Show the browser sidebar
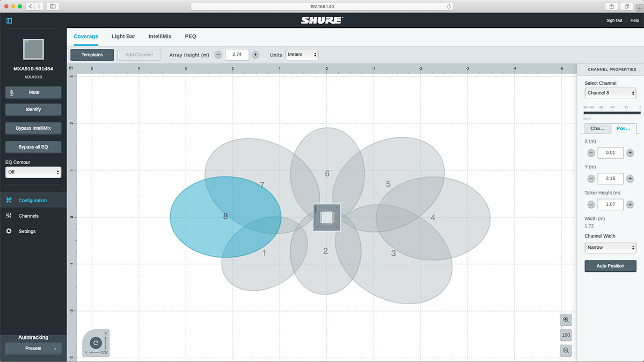644x362 pixels. [x=53, y=6]
